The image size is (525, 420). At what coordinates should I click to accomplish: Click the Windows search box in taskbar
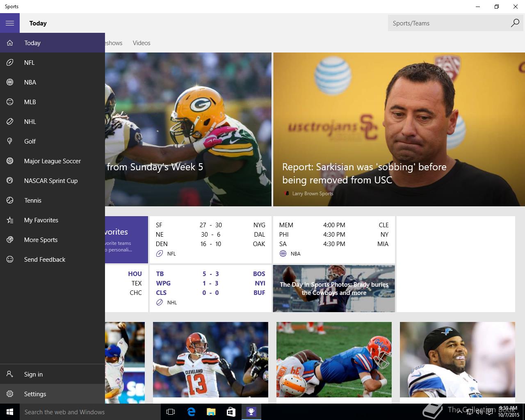pos(90,412)
